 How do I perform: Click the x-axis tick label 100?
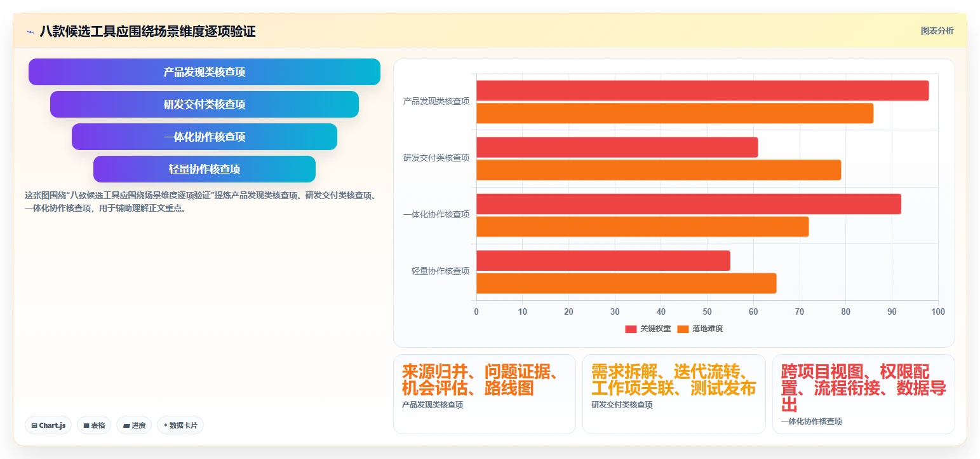pos(938,312)
